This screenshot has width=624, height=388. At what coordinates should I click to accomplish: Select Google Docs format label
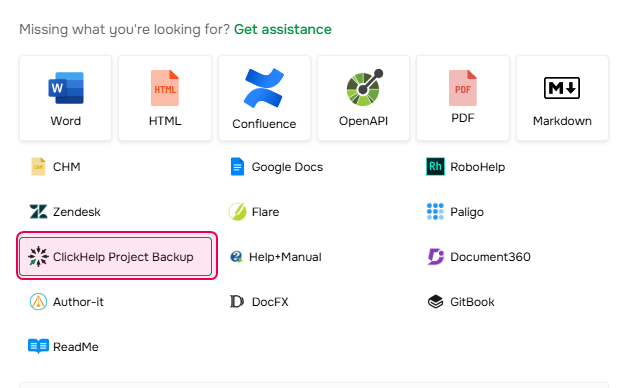point(287,167)
